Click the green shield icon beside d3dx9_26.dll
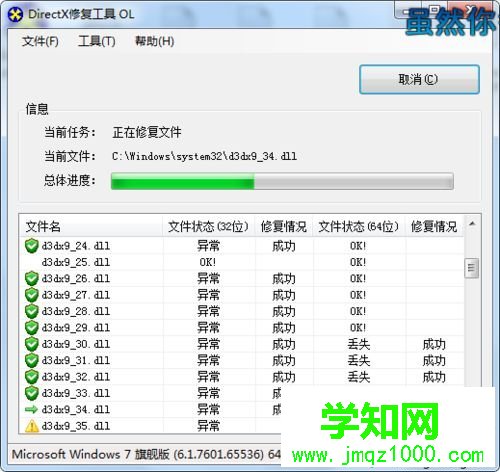This screenshot has width=500, height=472. pos(32,278)
